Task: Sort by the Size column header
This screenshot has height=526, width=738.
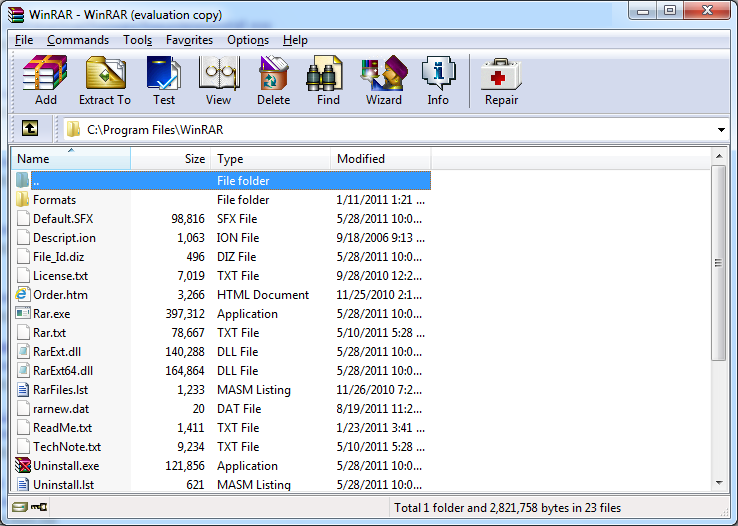Action: (x=171, y=159)
